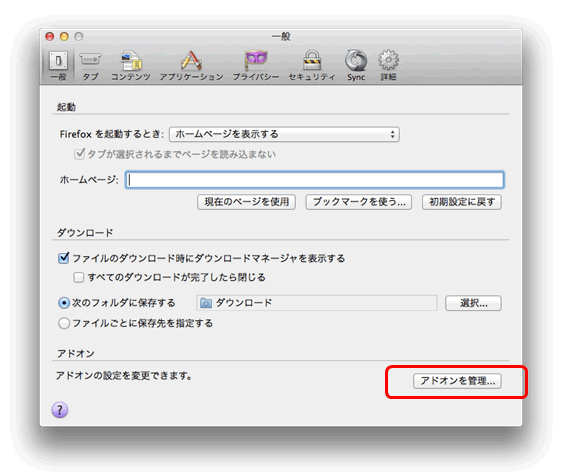563x472 pixels.
Task: Enable すべてのダウンロードが完了したら閉じる checkbox
Action: [79, 277]
